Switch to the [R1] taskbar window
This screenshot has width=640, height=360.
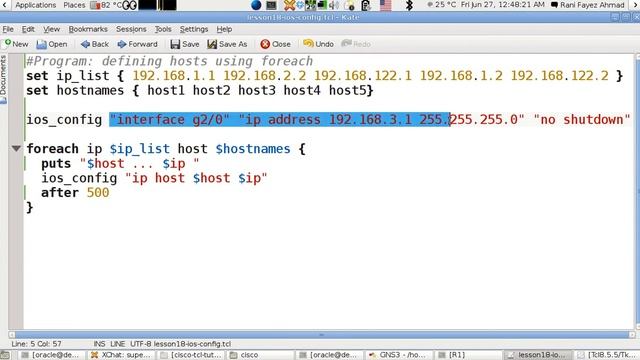469,355
